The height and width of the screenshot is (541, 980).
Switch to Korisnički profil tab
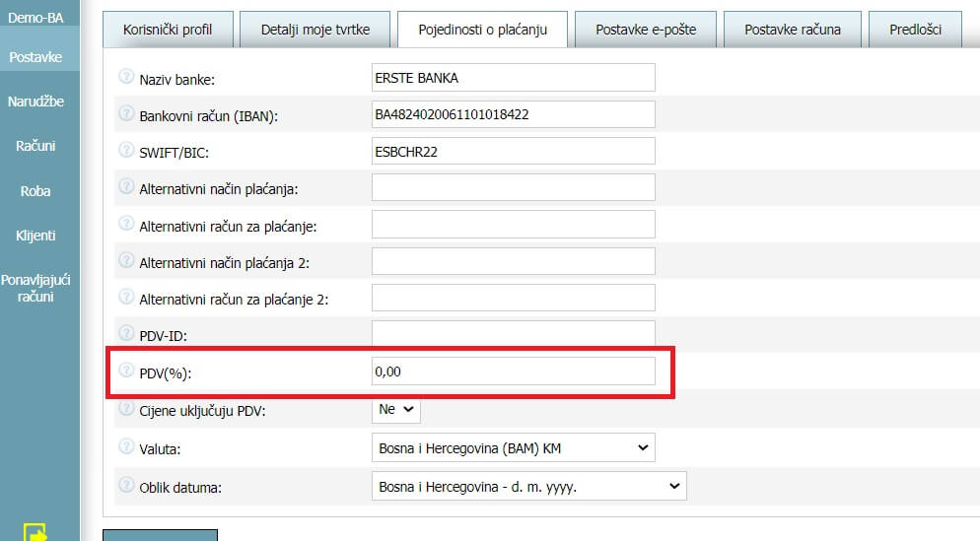point(168,30)
